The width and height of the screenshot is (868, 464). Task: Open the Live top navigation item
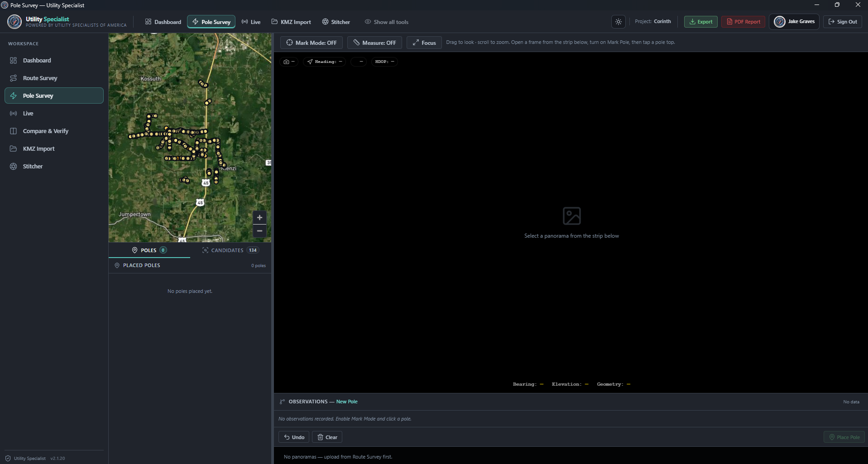251,22
